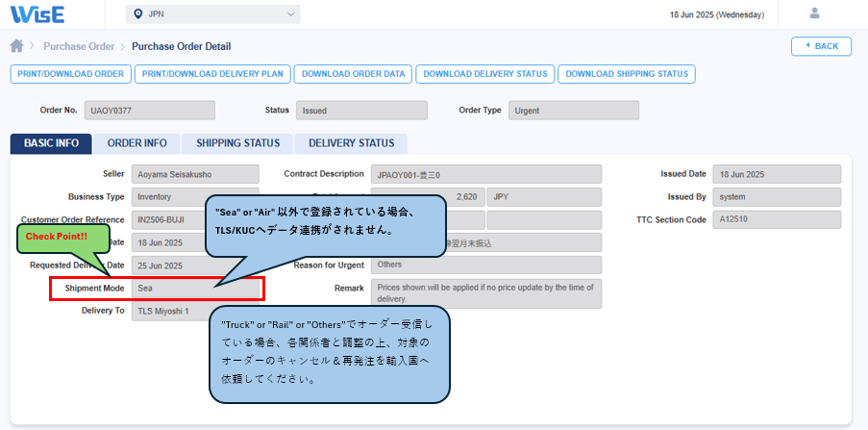Switch to the Order Info tab
The width and height of the screenshot is (868, 430).
136,143
